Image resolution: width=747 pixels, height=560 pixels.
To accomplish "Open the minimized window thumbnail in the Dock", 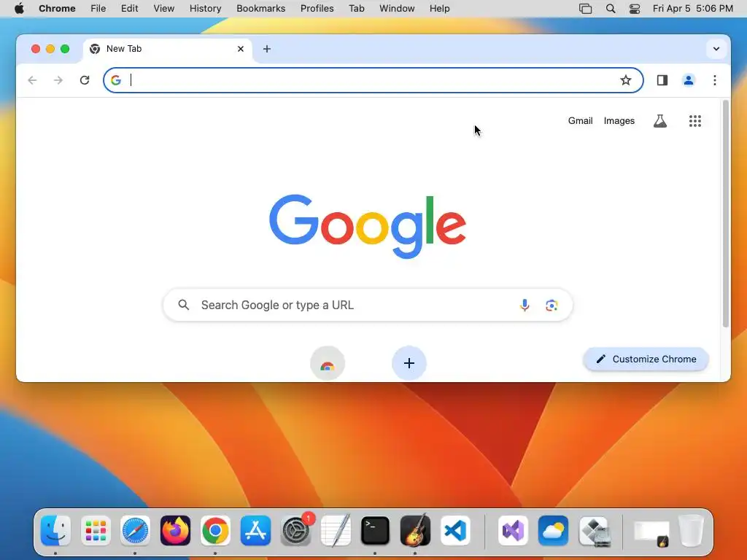I will 651,533.
